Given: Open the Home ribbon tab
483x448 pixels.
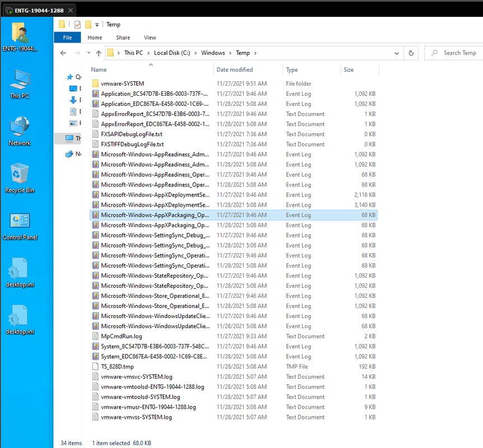Looking at the screenshot, I should tap(95, 38).
